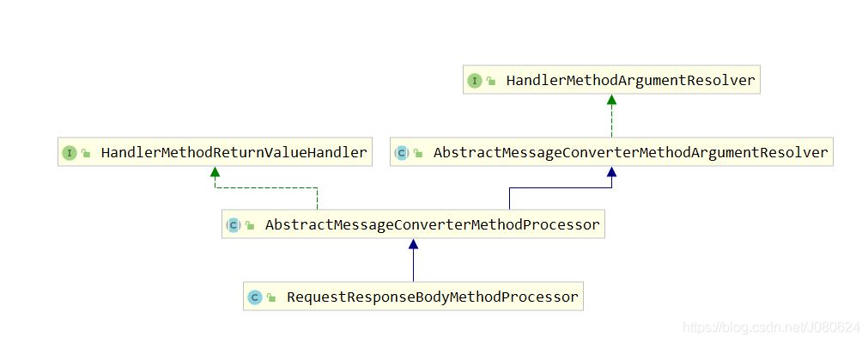The image size is (868, 343).
Task: Click the blue arrowhead under AbstractMessageConverterMethodArgumentResolver
Action: 611,171
